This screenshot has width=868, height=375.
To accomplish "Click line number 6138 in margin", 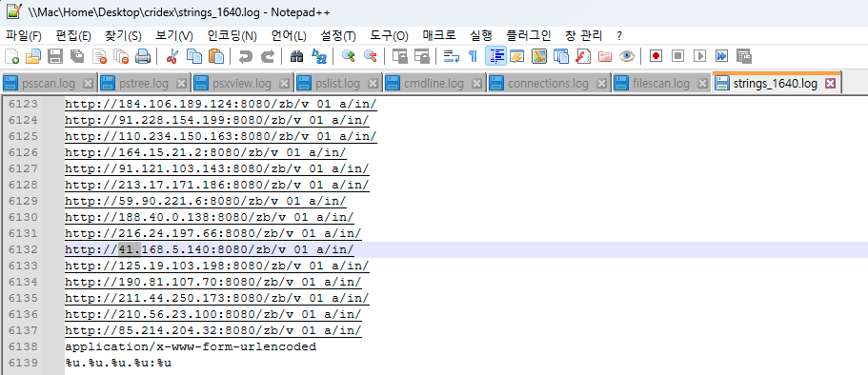I will pos(23,346).
